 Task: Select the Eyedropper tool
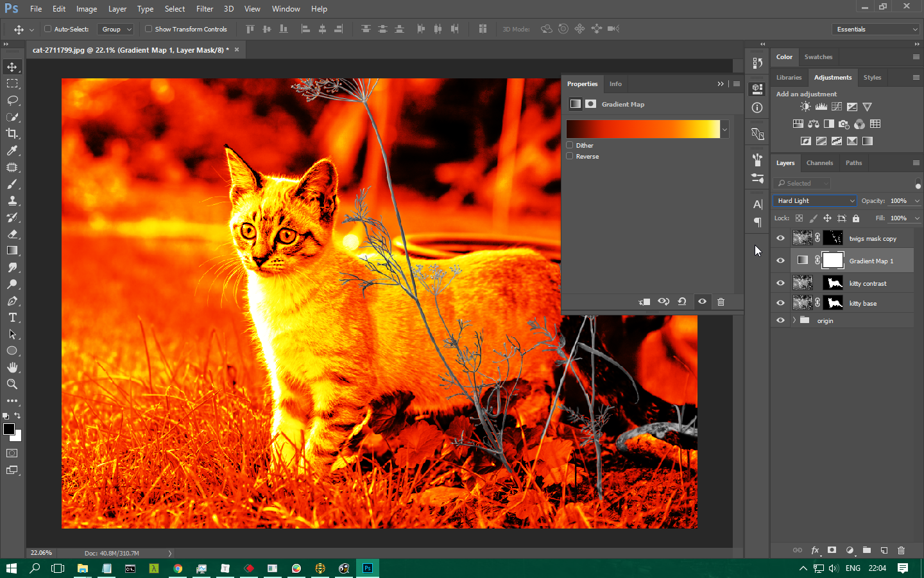[x=12, y=150]
